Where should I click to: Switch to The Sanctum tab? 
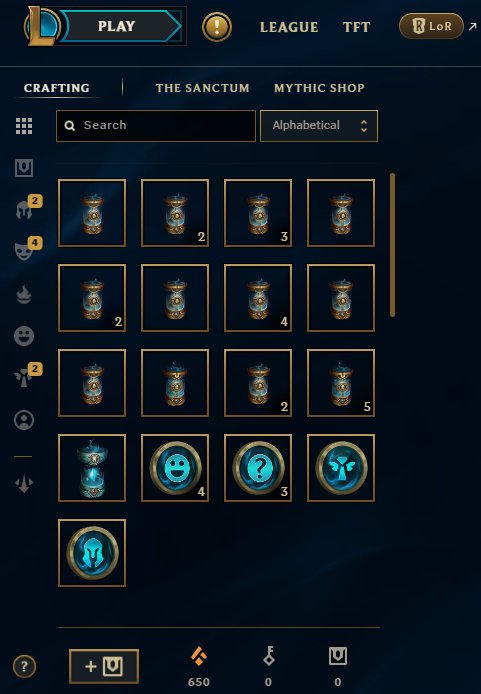203,88
